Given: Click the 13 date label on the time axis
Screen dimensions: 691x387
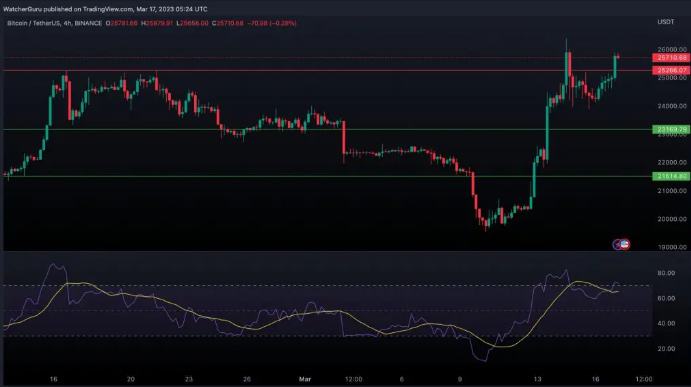Looking at the screenshot, I should (537, 379).
